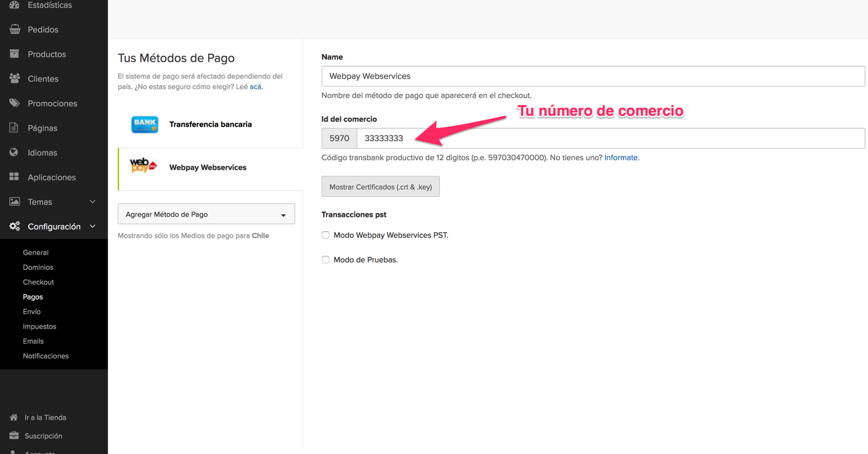Click the home icon beside Ir a la Tienda
The height and width of the screenshot is (454, 868).
pos(14,418)
